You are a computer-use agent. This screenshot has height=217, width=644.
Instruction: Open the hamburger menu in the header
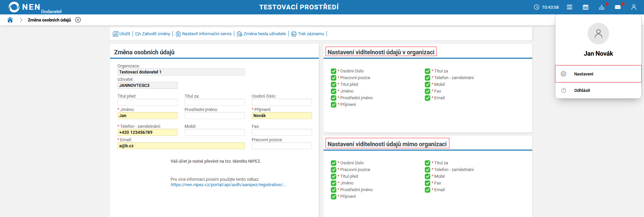569,7
